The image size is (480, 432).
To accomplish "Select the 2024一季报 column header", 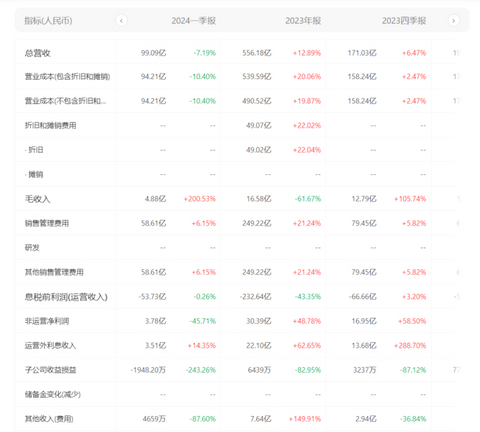I will coord(194,21).
